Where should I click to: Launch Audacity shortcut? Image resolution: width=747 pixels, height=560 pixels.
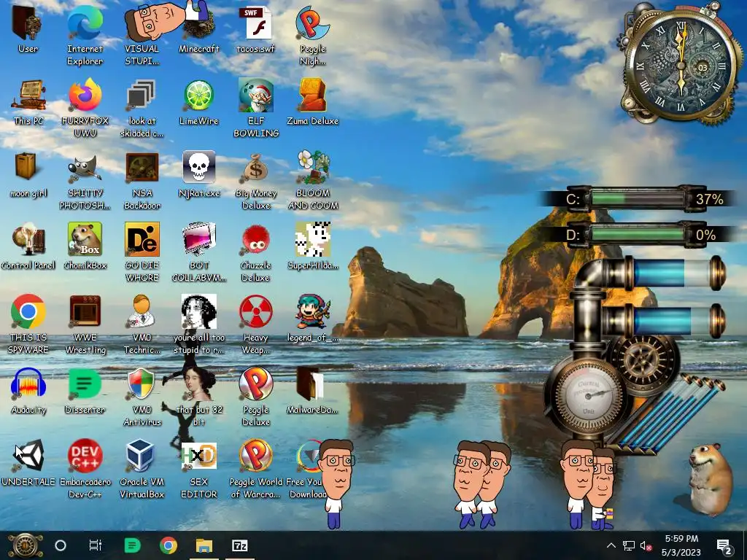tap(28, 391)
